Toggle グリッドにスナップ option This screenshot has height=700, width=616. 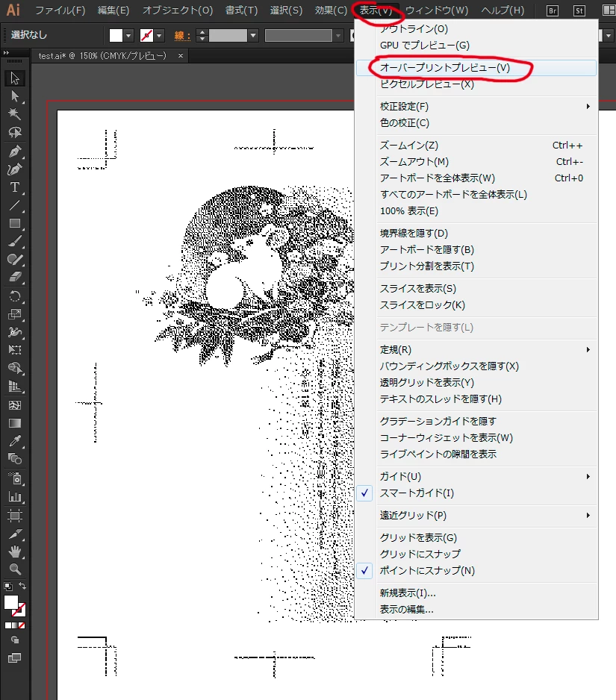[476, 554]
